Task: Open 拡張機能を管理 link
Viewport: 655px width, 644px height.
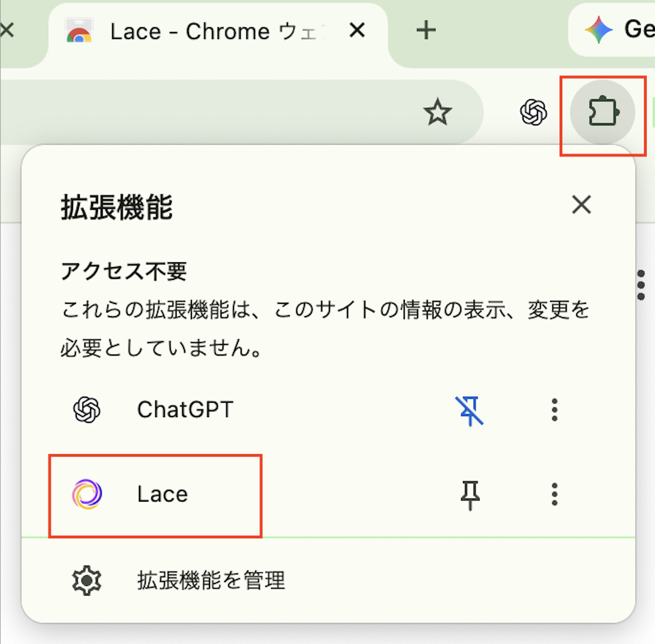Action: [211, 580]
